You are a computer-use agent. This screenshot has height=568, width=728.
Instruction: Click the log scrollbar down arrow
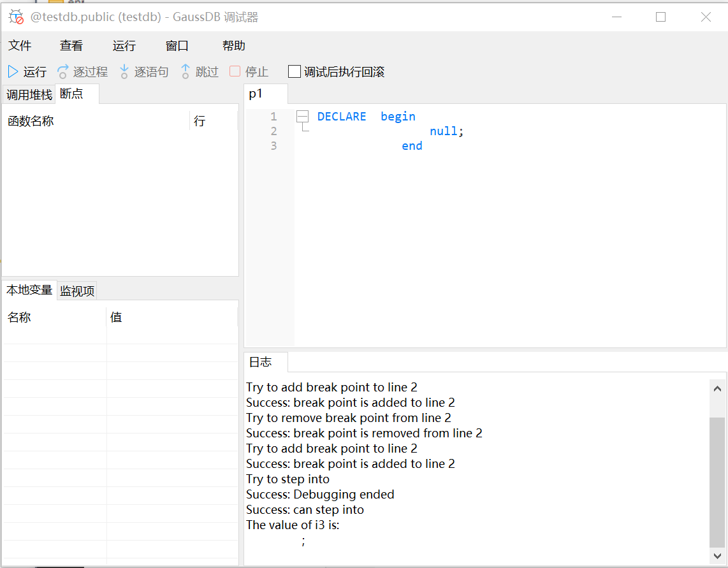717,556
